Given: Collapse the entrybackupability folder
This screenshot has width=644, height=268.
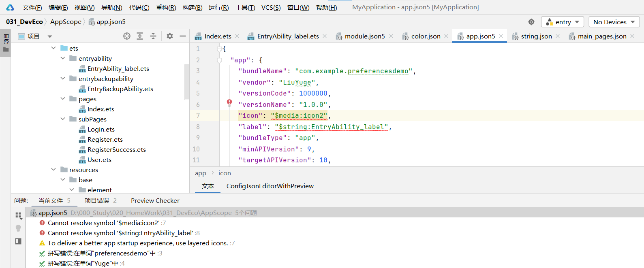Looking at the screenshot, I should (63, 79).
